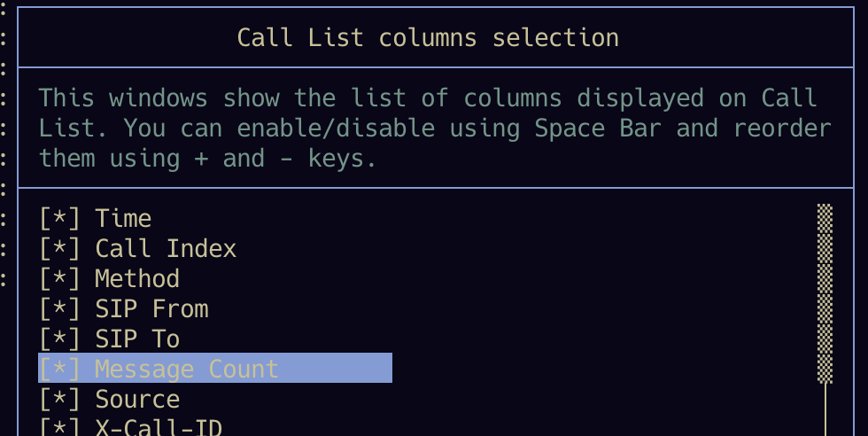
Task: Select the SIP To entry
Action: [x=137, y=339]
